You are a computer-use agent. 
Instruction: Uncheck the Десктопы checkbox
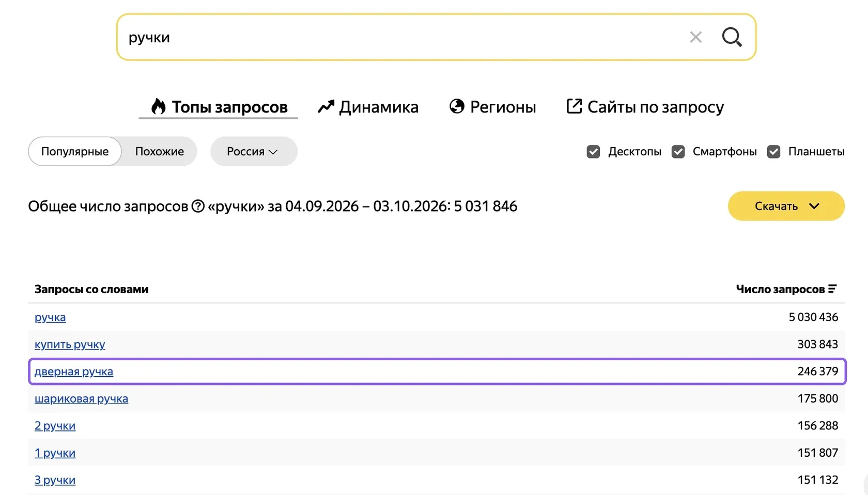tap(593, 152)
